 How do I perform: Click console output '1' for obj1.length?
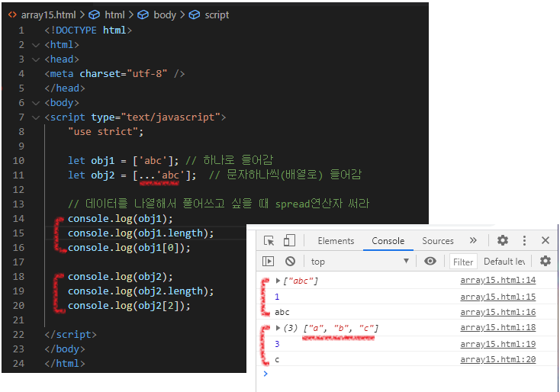[277, 297]
